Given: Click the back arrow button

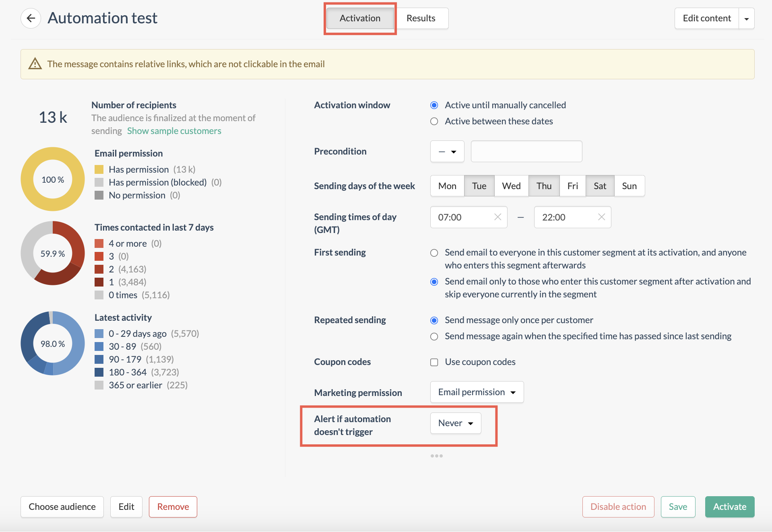Looking at the screenshot, I should pyautogui.click(x=31, y=18).
